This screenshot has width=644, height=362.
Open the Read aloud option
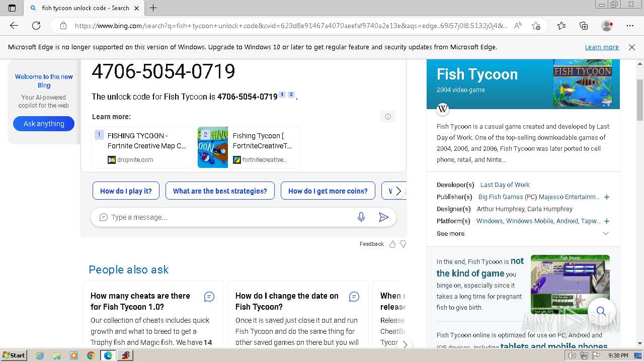[518, 26]
